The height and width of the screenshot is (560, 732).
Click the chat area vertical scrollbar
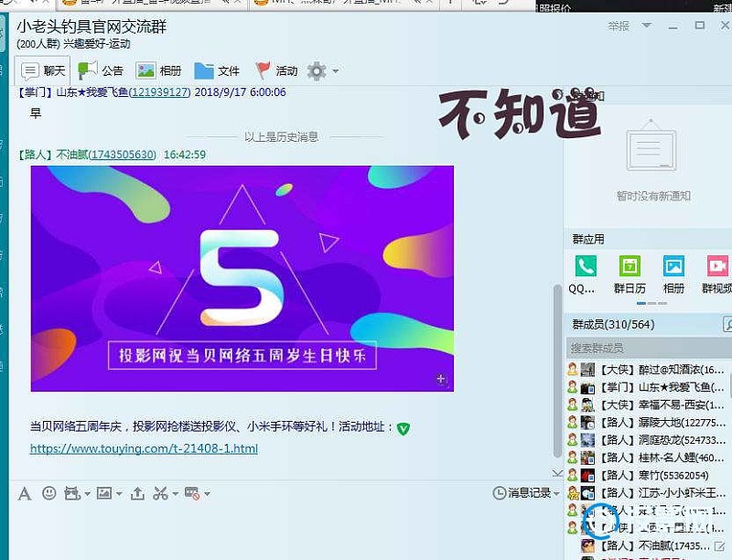click(557, 371)
